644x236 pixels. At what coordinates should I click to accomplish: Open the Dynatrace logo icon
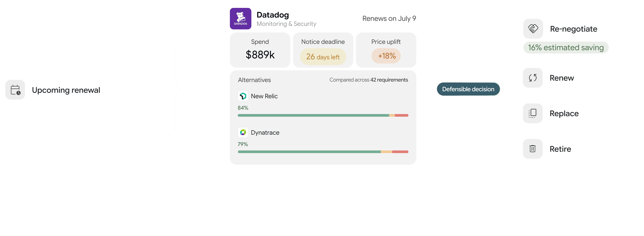click(243, 132)
